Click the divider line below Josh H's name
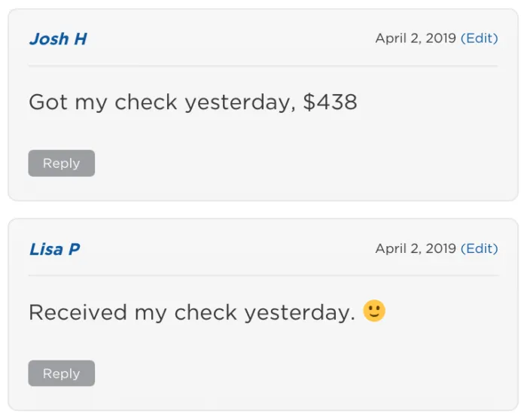The image size is (527, 420). (x=263, y=66)
